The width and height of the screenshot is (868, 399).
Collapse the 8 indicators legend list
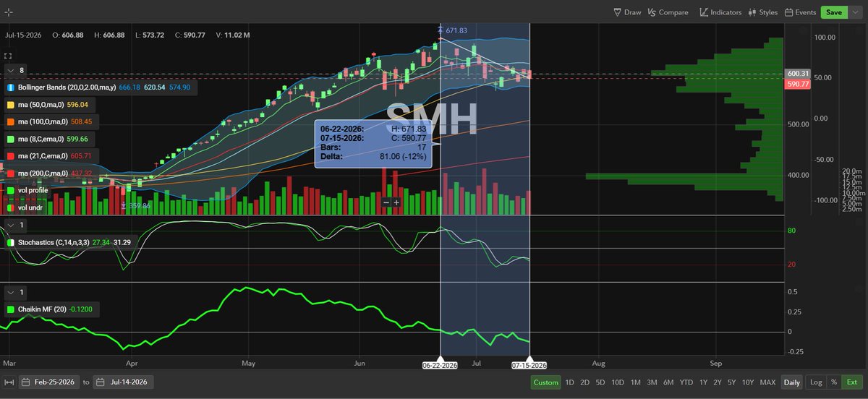(x=10, y=70)
